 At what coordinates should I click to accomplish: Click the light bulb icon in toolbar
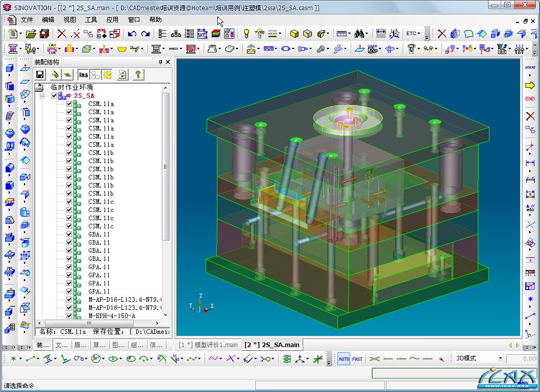(x=246, y=34)
